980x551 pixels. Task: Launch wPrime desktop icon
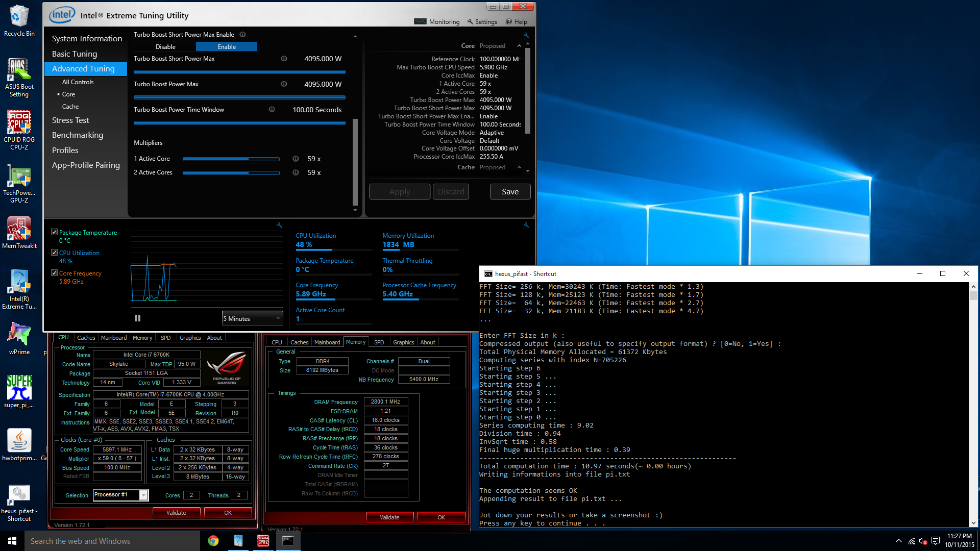19,338
